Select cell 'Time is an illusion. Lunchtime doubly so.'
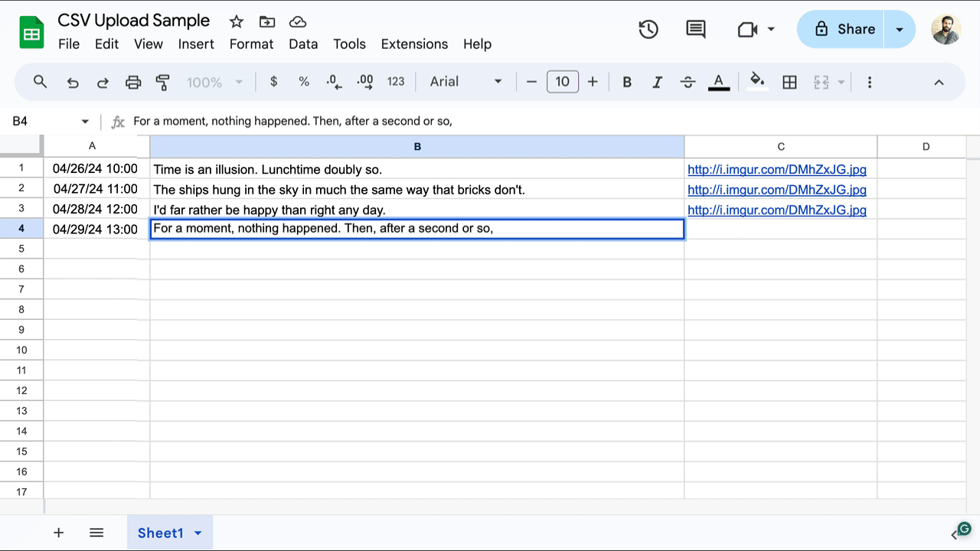 pos(417,169)
